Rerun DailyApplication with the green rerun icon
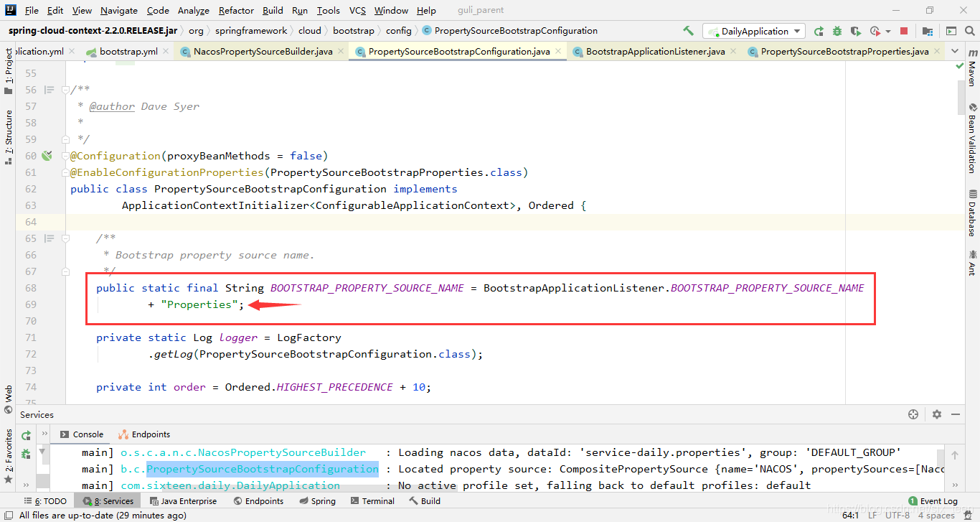Image resolution: width=980 pixels, height=522 pixels. coord(819,31)
